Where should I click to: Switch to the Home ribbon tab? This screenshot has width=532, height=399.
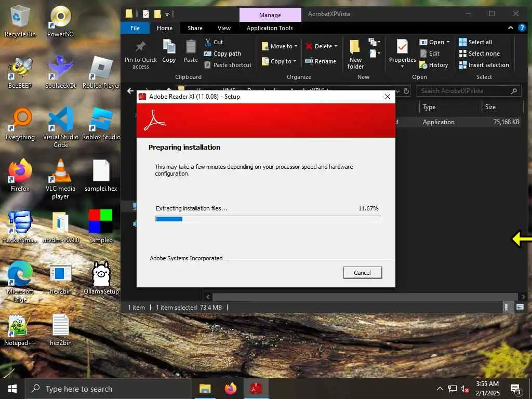(x=165, y=28)
